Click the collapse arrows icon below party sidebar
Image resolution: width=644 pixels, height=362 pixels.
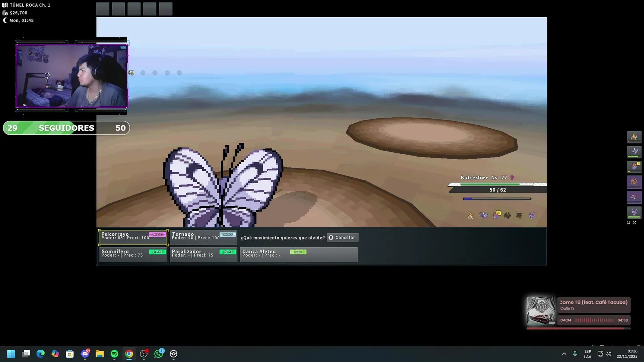pyautogui.click(x=628, y=223)
